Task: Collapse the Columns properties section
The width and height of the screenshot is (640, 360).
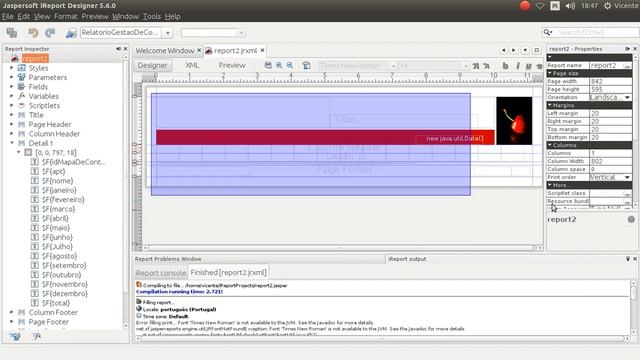Action: (550, 145)
